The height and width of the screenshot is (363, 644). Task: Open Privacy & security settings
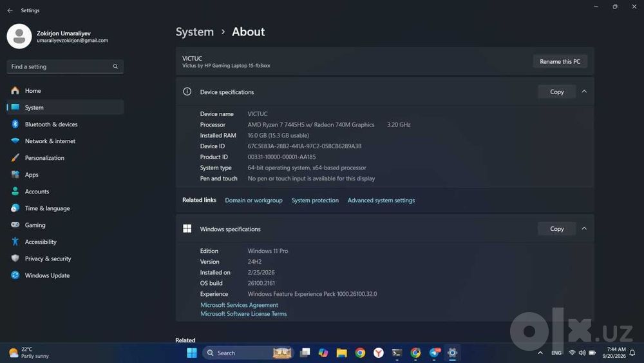(65, 259)
